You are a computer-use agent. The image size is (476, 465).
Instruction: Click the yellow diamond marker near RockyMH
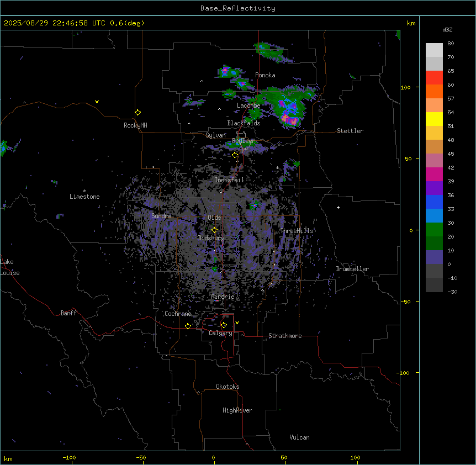[138, 113]
